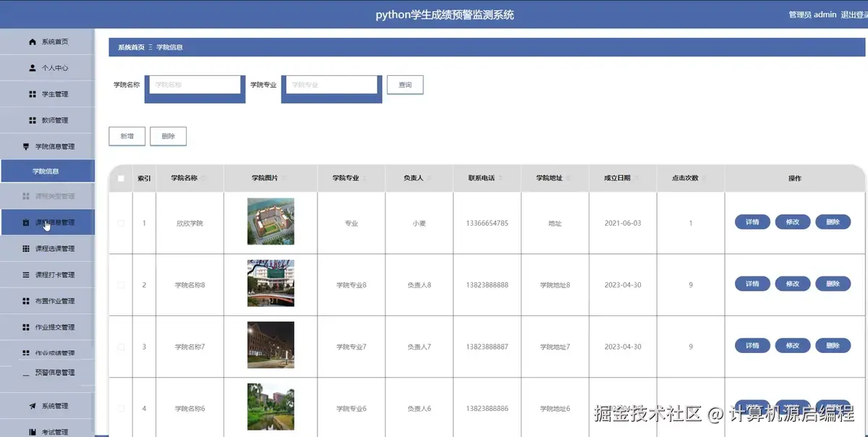The width and height of the screenshot is (868, 437).
Task: Click 删除 in the 学院名称7 row
Action: pyautogui.click(x=833, y=346)
